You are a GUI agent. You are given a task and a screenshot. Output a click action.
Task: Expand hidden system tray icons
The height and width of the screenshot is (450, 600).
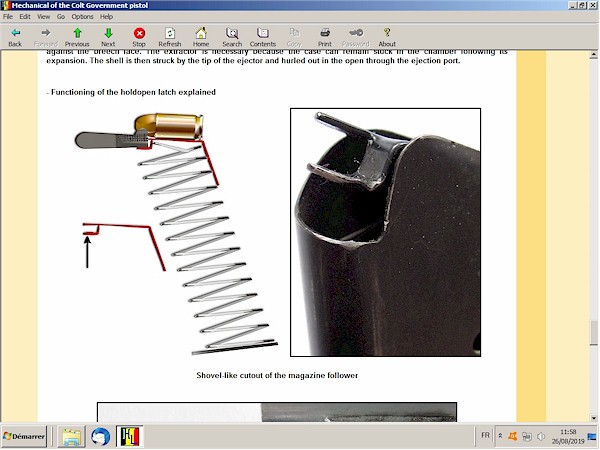coord(500,436)
